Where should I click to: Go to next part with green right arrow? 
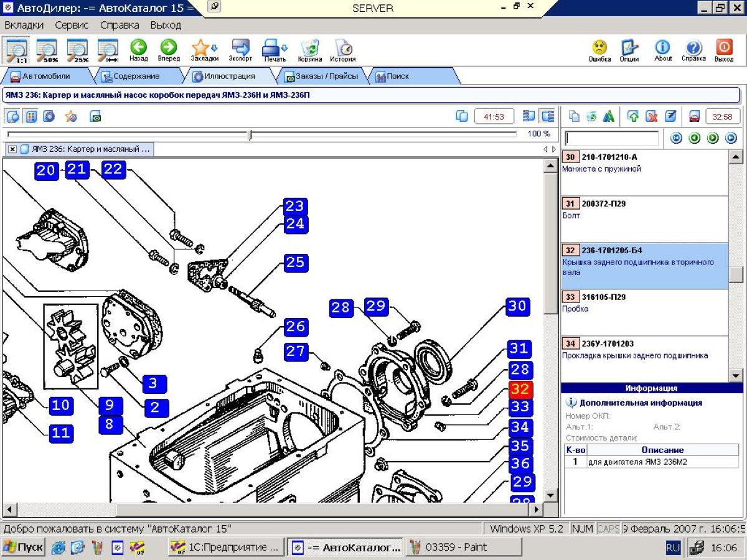[713, 138]
